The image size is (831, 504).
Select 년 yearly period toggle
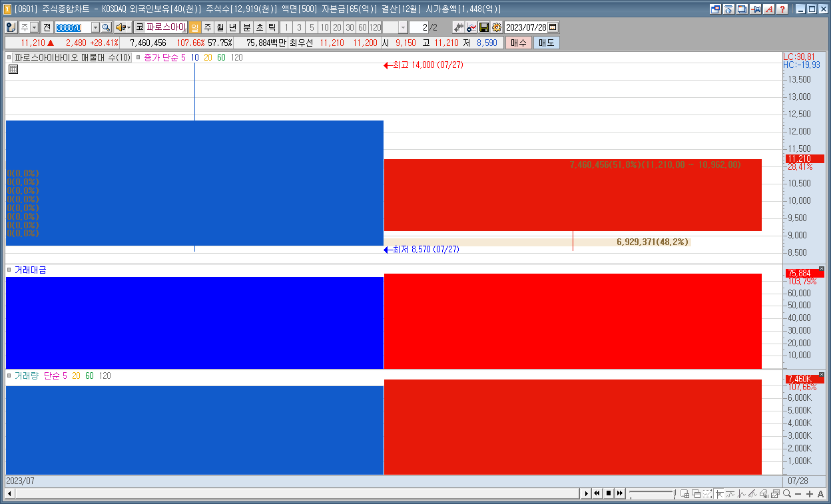(233, 27)
